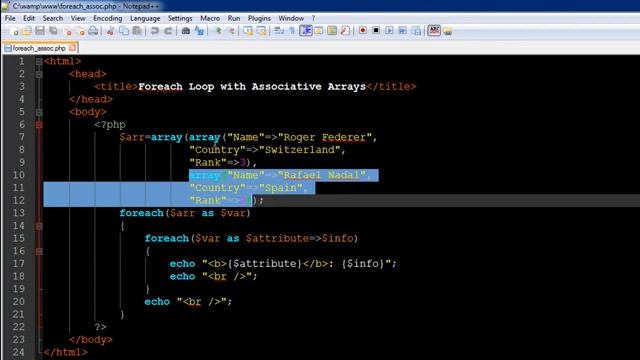Paste clipboard using the Paste icon
Screen dimensions: 640x360
137,31
